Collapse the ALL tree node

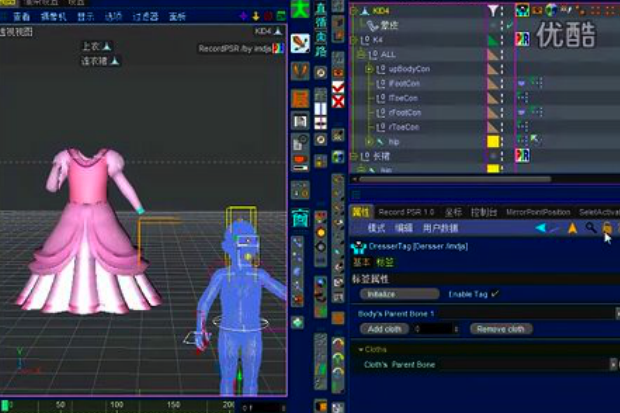(361, 54)
